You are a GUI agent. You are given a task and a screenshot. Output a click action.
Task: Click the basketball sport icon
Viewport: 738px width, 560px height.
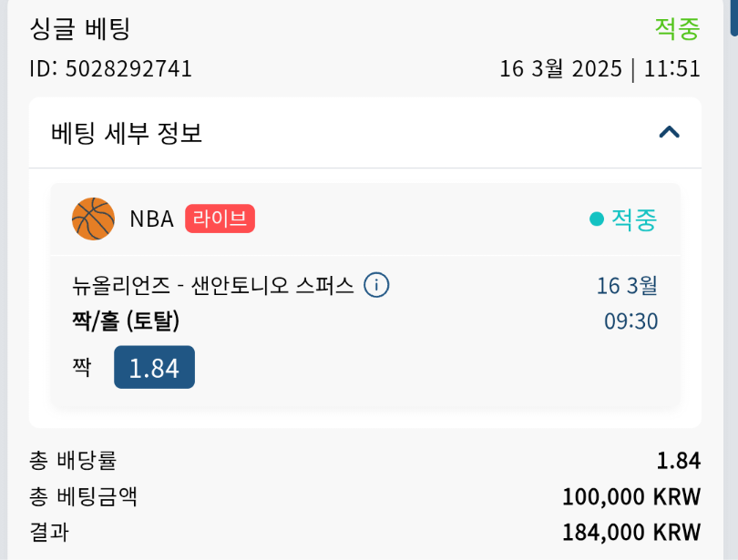[x=93, y=219]
